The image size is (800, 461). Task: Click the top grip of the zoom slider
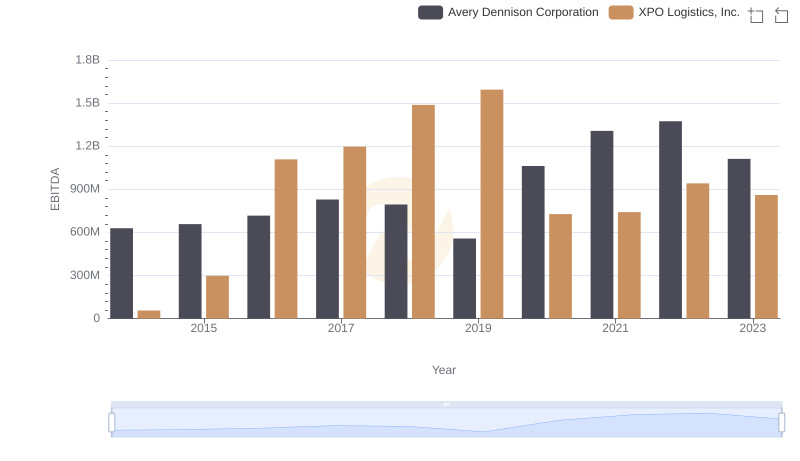[446, 404]
